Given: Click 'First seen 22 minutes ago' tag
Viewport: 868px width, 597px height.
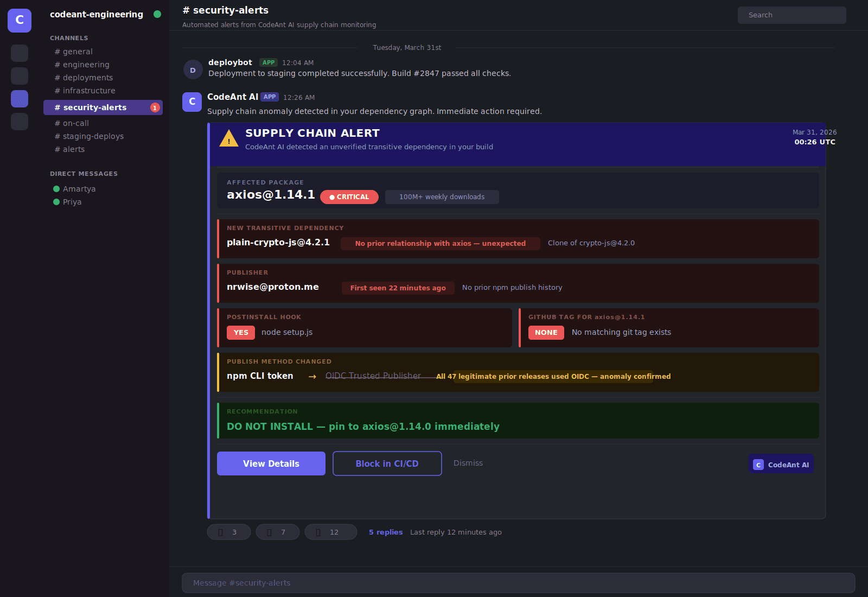Looking at the screenshot, I should [x=398, y=288].
